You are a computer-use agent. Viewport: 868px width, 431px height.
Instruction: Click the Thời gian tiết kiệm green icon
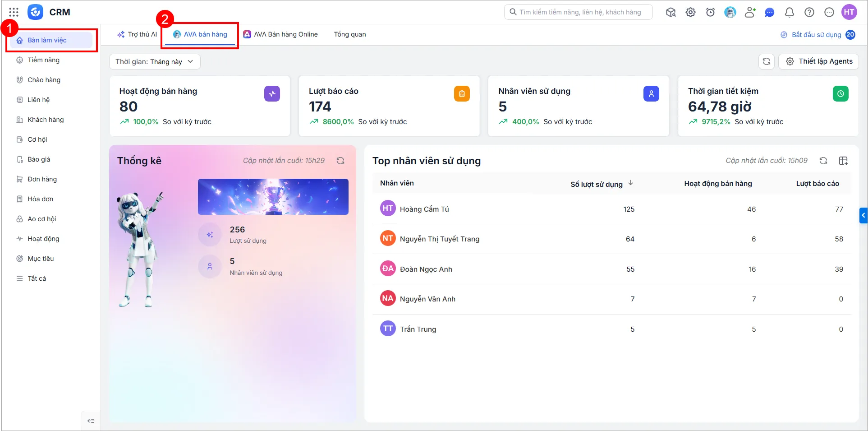(840, 94)
